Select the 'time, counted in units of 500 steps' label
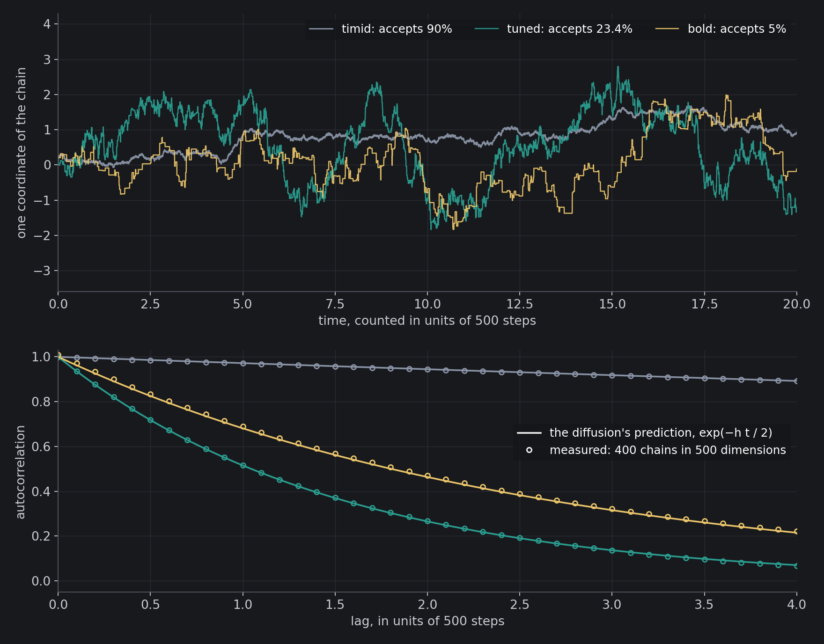 click(427, 321)
